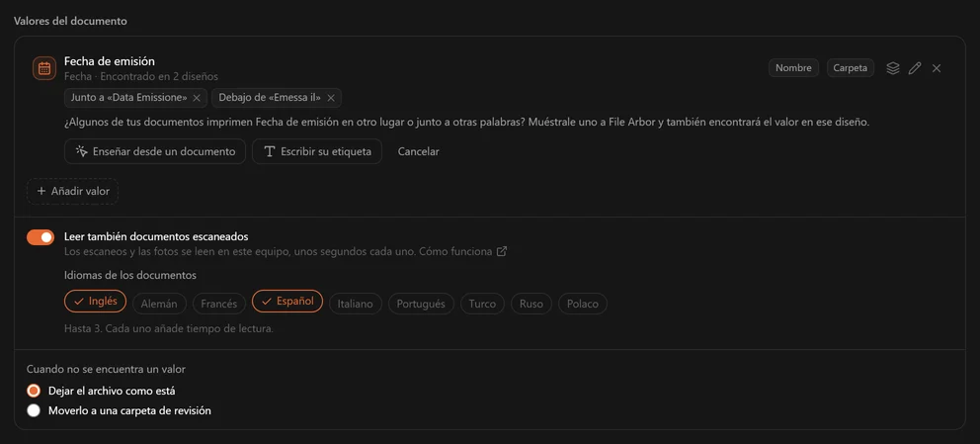
Task: Select Dejar el archivo como está
Action: (x=34, y=391)
